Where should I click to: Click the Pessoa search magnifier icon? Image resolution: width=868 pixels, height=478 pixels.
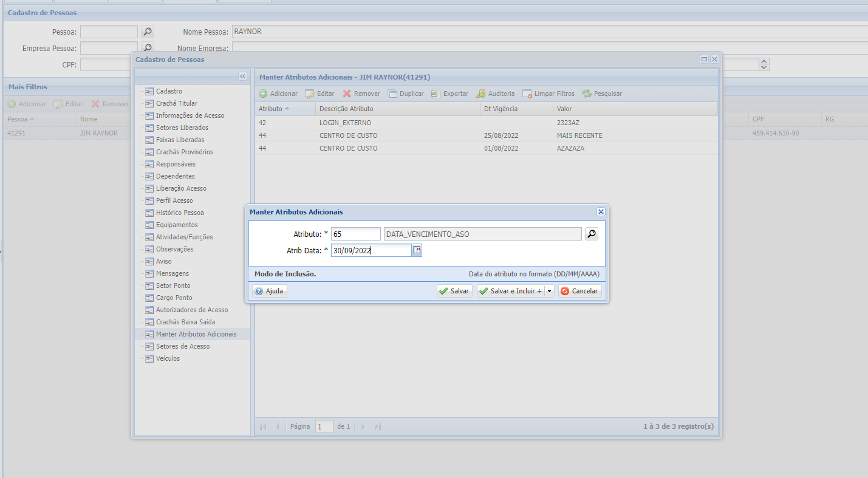pos(148,32)
